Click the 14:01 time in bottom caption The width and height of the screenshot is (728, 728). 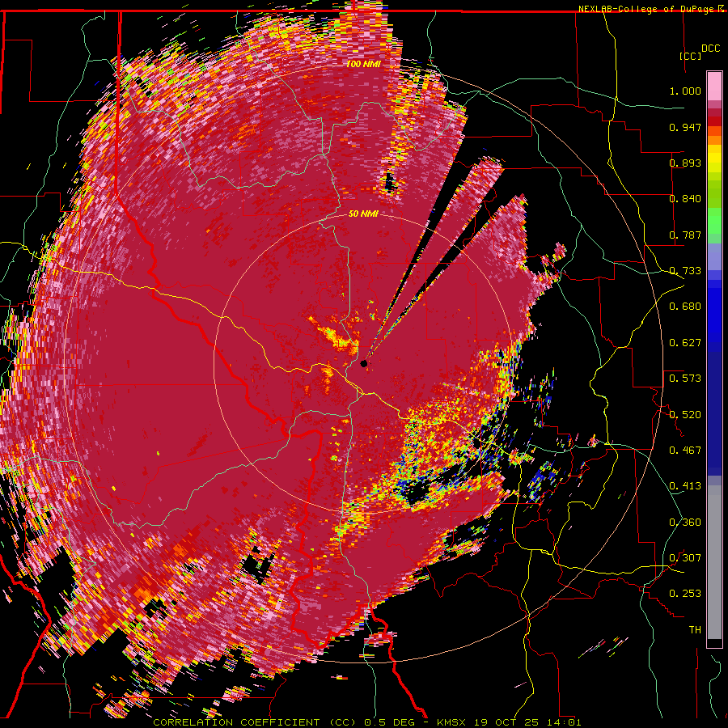(565, 722)
